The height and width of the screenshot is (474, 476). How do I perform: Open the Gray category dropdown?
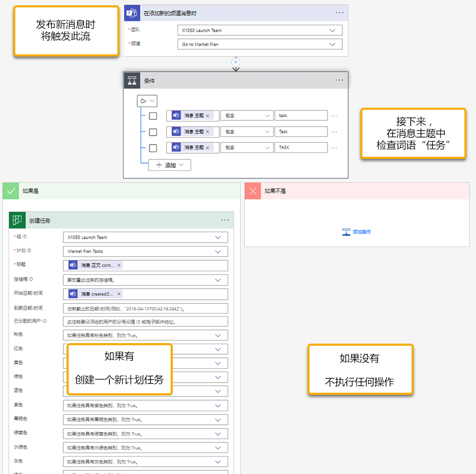point(145,462)
